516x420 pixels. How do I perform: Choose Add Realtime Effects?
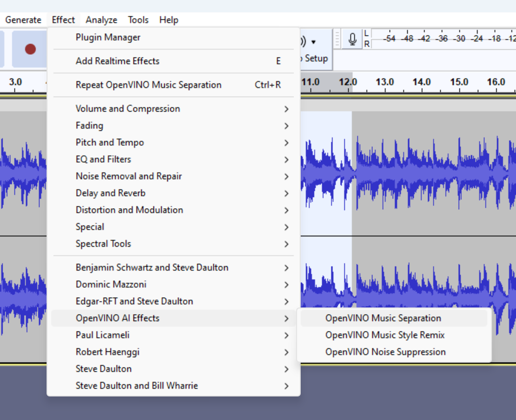point(173,61)
